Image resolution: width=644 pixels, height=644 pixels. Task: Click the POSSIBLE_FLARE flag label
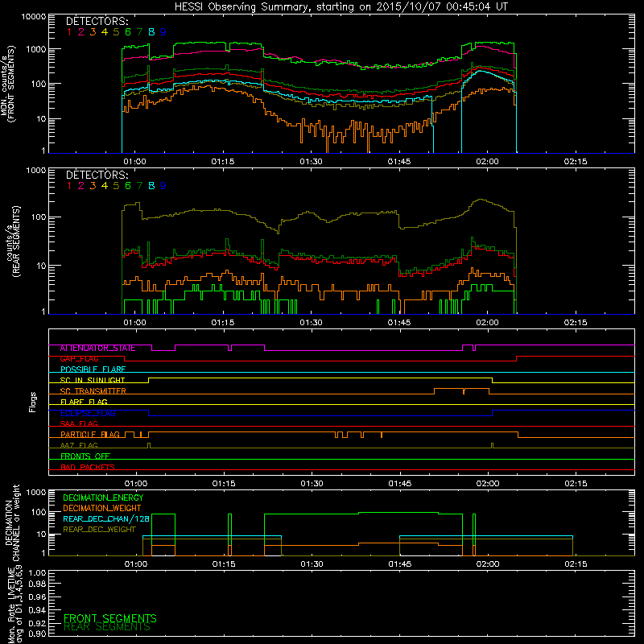coord(93,369)
